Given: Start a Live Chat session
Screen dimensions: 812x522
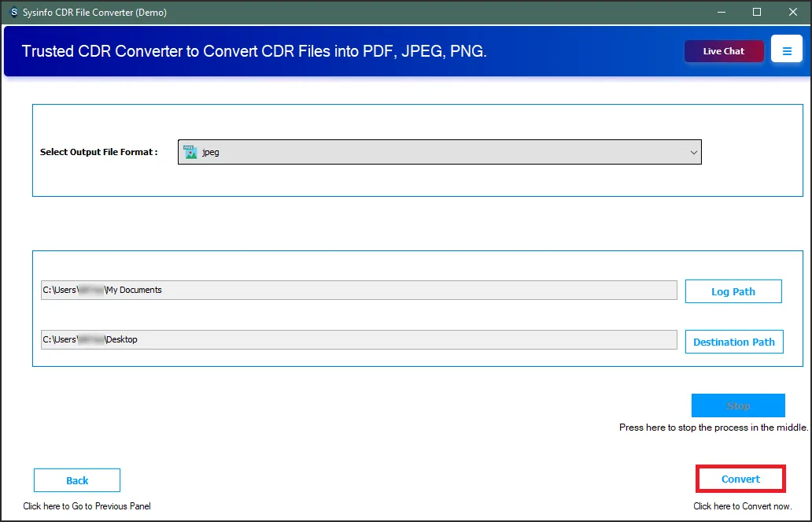Looking at the screenshot, I should [724, 51].
